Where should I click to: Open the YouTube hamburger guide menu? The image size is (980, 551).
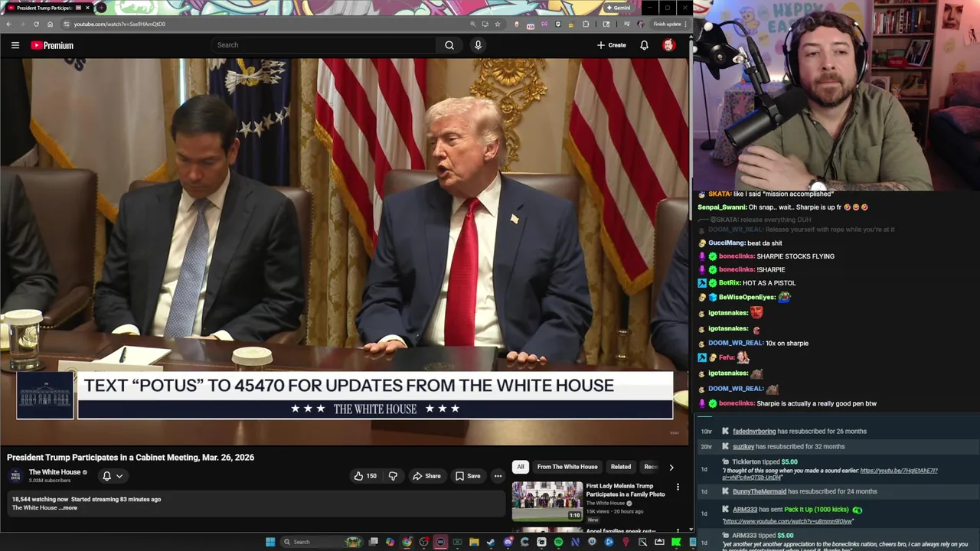coord(15,45)
